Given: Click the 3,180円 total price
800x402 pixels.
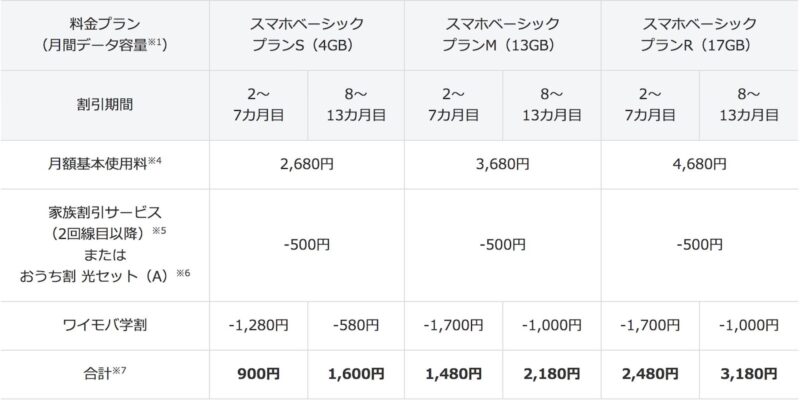Looking at the screenshot, I should click(748, 373).
